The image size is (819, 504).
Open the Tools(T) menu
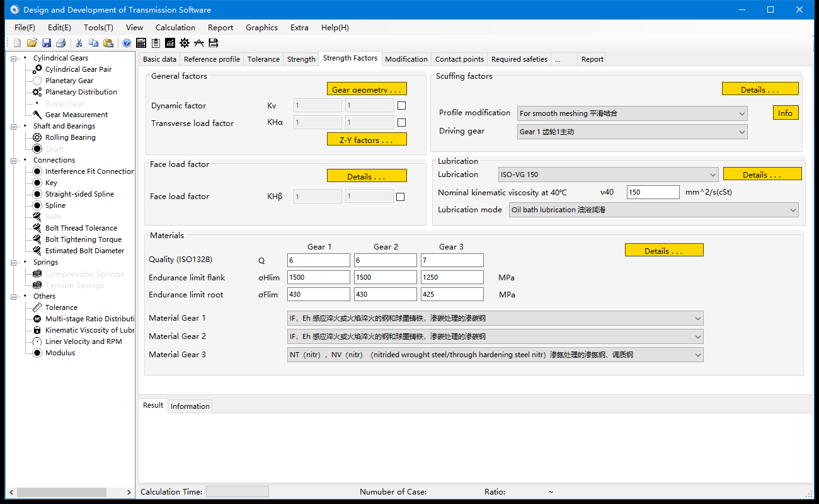98,28
